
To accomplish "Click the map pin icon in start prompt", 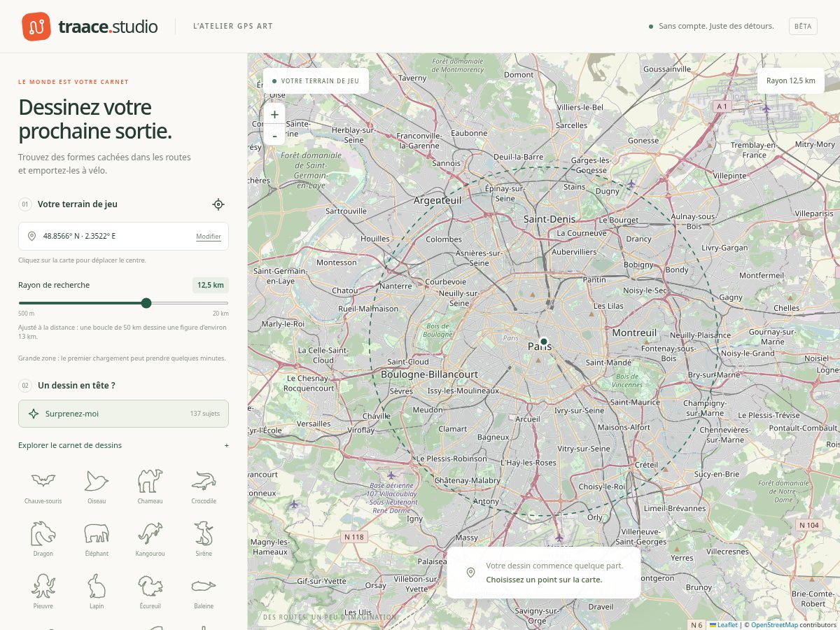I will pyautogui.click(x=471, y=573).
